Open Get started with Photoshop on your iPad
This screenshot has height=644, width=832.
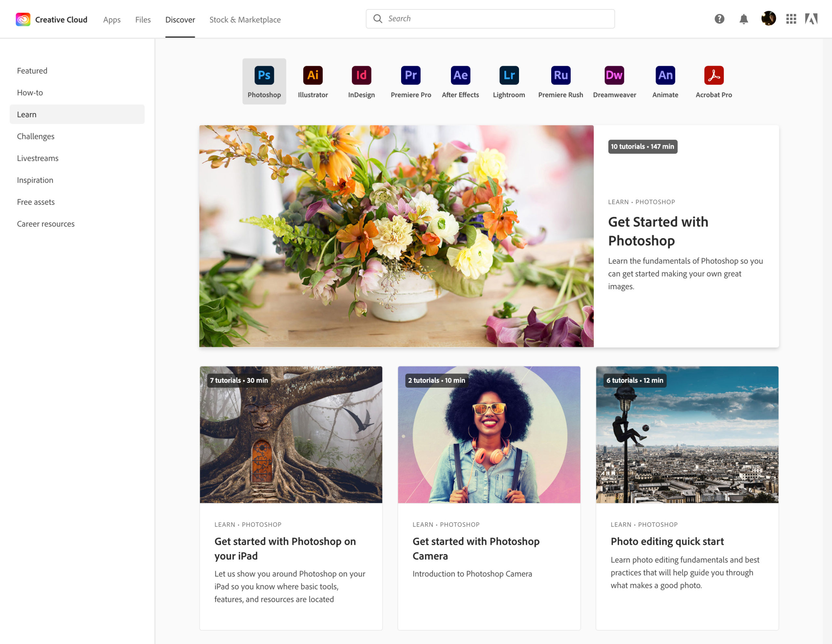(285, 548)
